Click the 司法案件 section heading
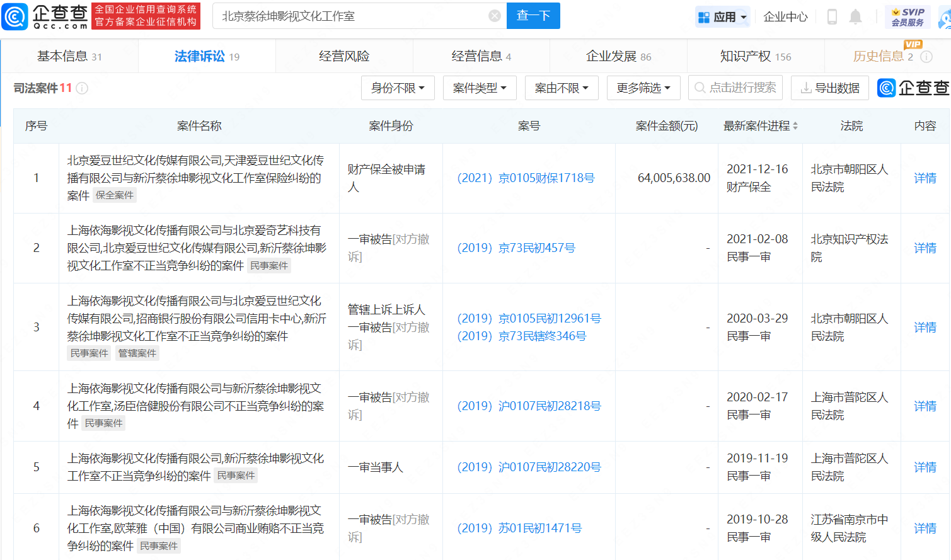 point(43,88)
